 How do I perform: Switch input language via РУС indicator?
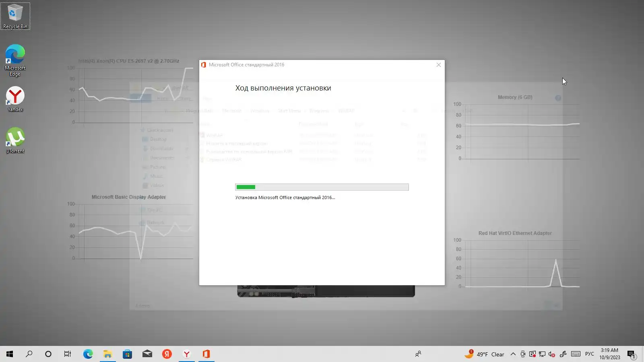[x=590, y=354]
